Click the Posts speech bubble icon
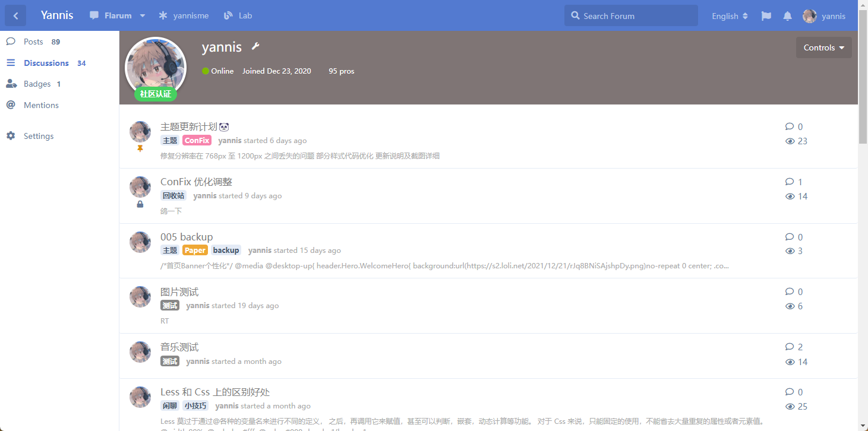This screenshot has height=431, width=868. (11, 42)
